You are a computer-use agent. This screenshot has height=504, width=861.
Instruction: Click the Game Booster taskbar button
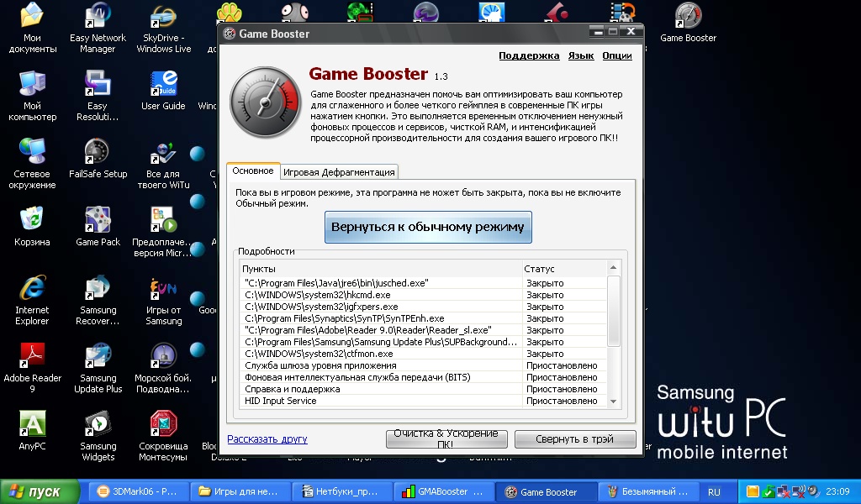[x=545, y=491]
